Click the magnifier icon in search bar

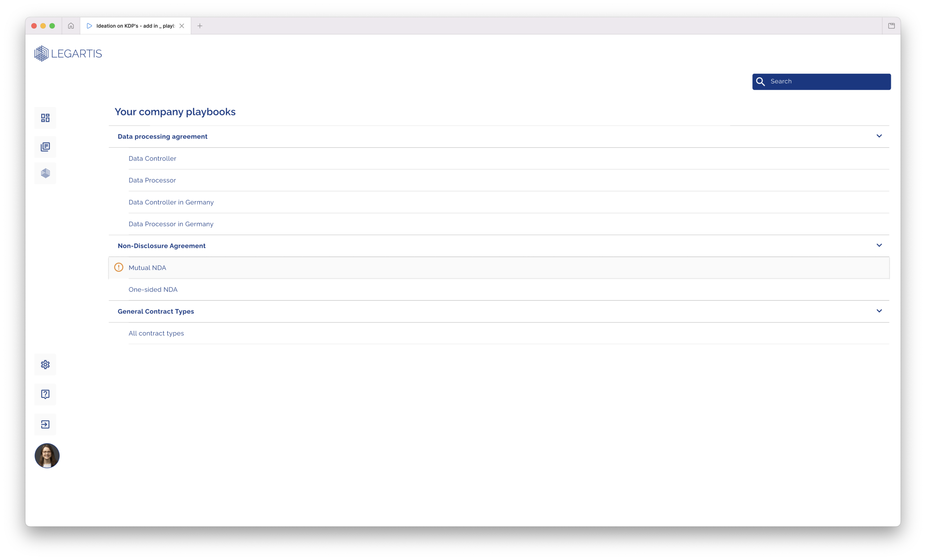tap(760, 81)
